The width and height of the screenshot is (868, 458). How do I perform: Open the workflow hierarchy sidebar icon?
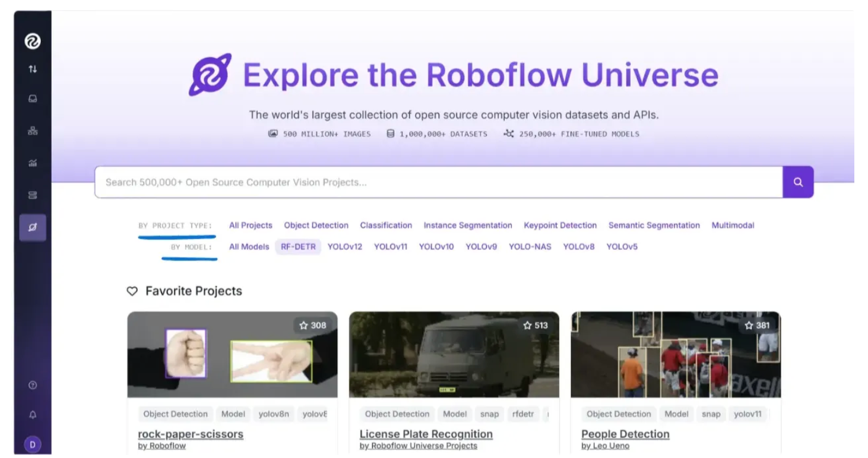pyautogui.click(x=33, y=132)
